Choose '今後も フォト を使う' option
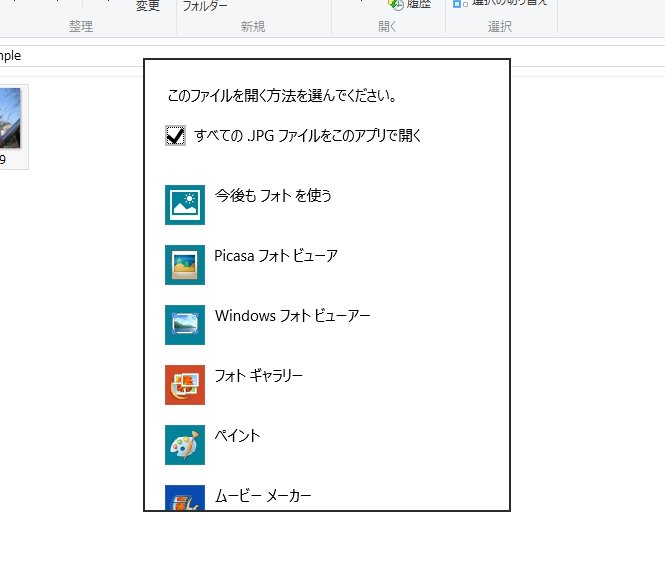 tap(273, 195)
